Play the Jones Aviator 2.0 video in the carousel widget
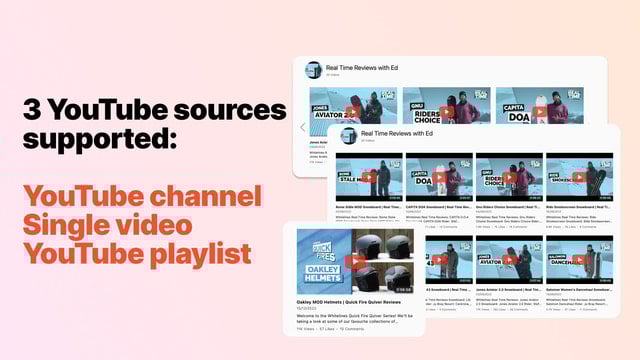The height and width of the screenshot is (360, 640). tap(353, 111)
